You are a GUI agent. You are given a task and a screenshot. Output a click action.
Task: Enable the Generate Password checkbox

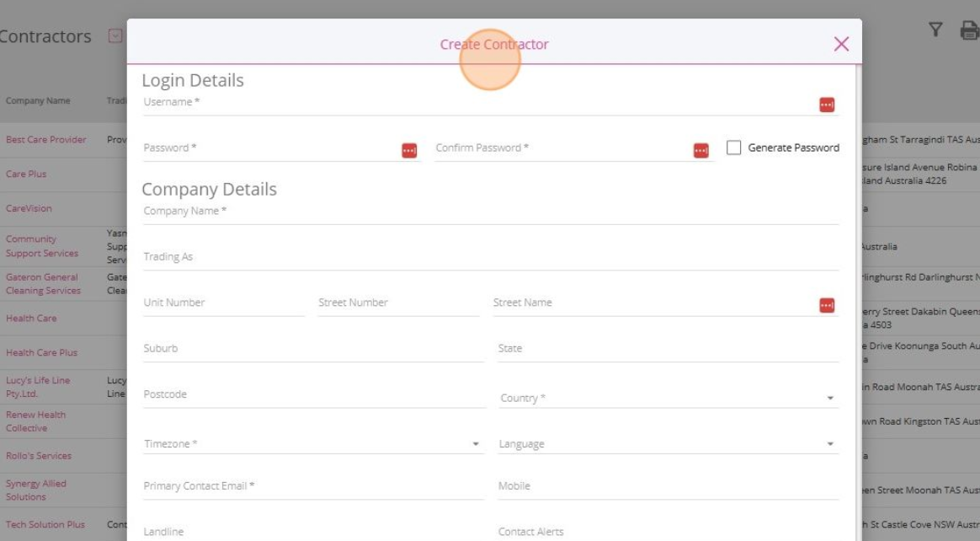click(x=734, y=147)
